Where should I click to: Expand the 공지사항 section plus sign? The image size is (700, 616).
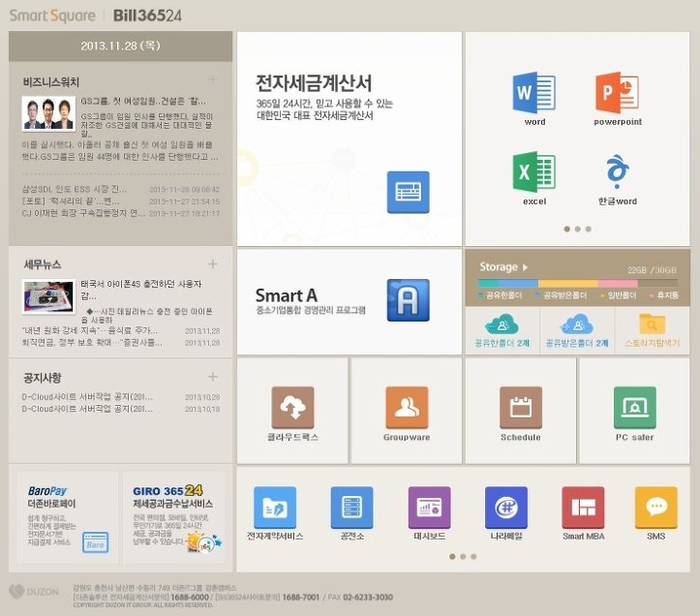(x=213, y=377)
